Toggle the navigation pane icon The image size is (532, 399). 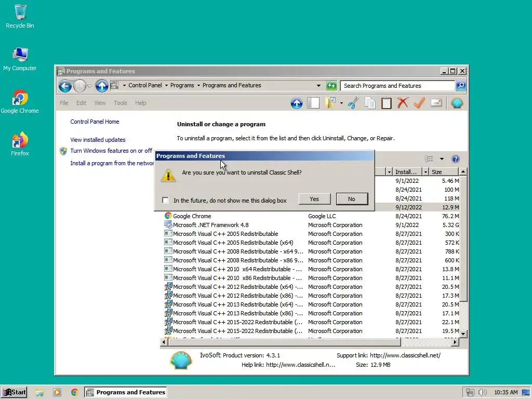313,103
